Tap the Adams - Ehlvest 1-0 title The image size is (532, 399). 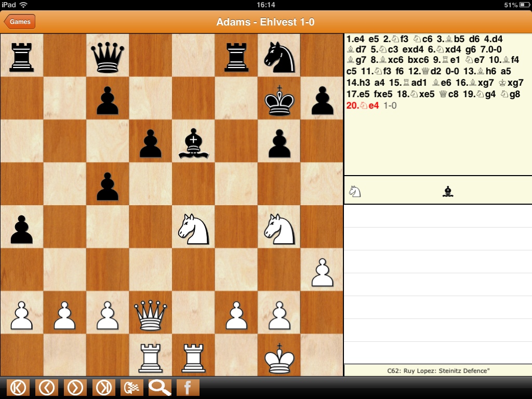pyautogui.click(x=265, y=22)
